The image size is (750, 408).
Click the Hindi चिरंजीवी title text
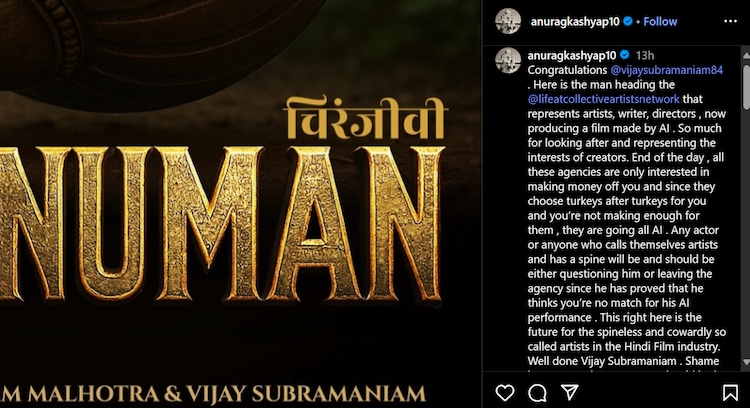click(364, 117)
